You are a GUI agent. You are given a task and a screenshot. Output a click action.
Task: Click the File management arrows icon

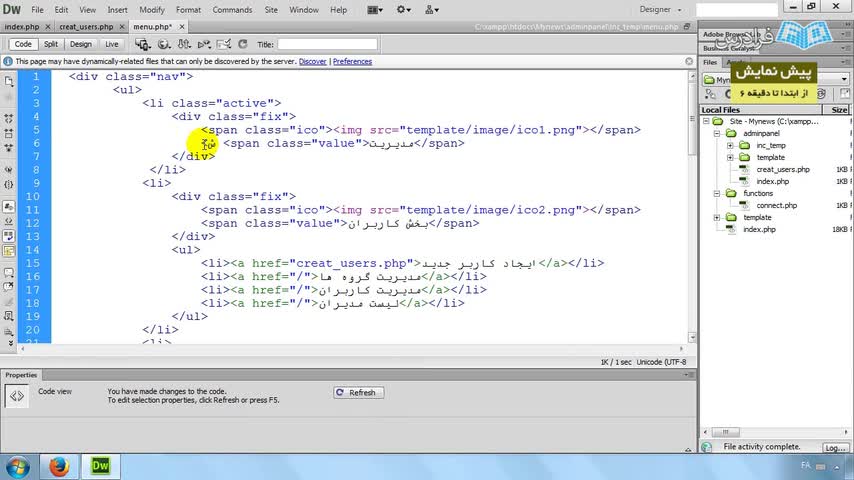pyautogui.click(x=184, y=44)
